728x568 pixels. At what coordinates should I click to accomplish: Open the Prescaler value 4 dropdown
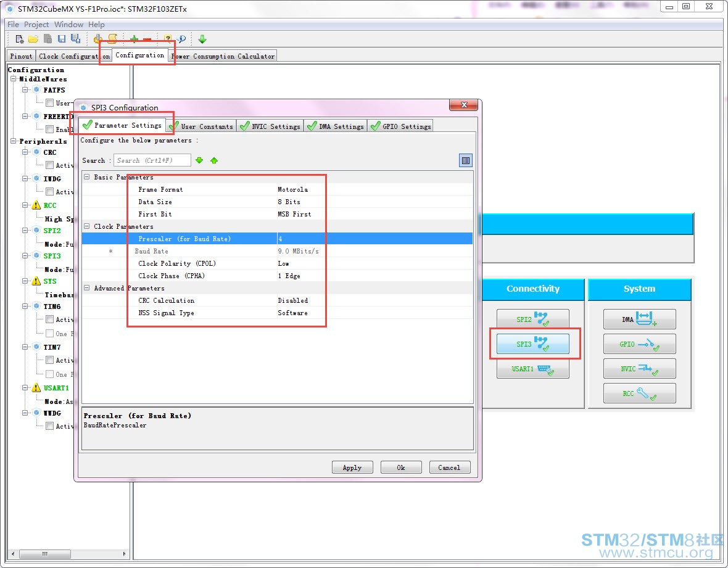[x=374, y=239]
